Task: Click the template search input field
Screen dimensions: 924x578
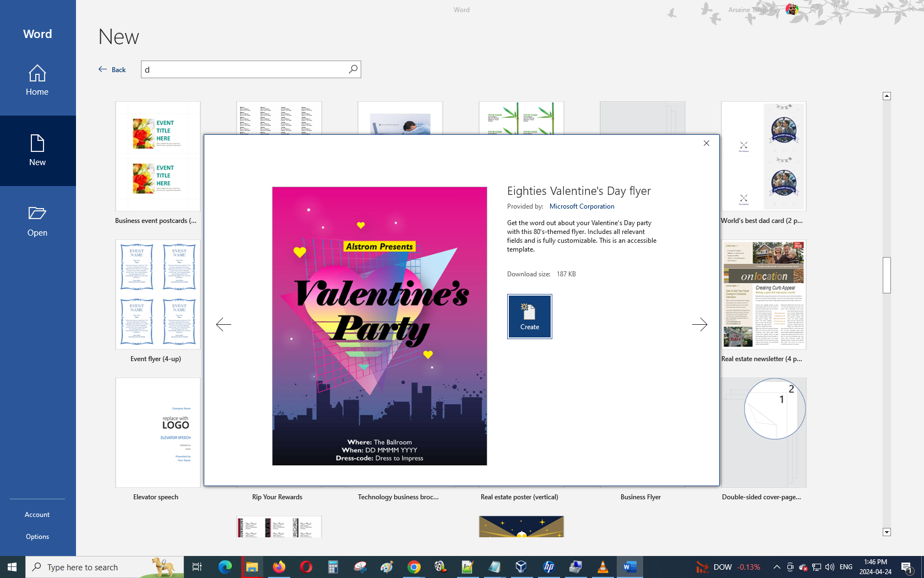Action: 243,69
